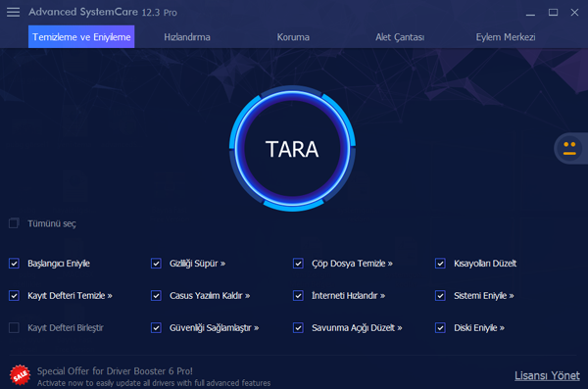Viewport: 588px width, 389px height.
Task: Maximize the Advanced SystemCare window
Action: (553, 13)
